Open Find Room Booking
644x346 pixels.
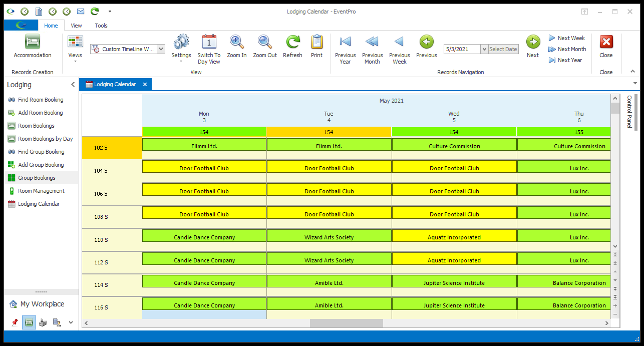tap(40, 100)
